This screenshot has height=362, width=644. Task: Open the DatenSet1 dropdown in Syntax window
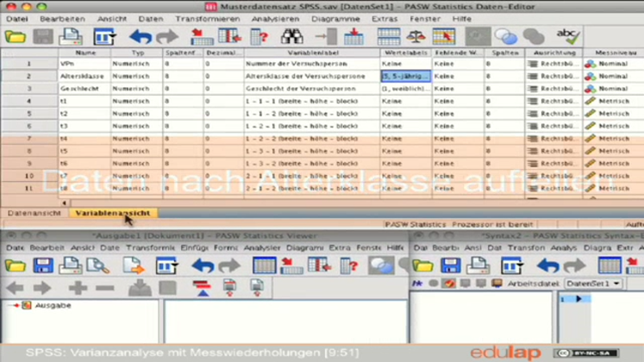(x=593, y=284)
